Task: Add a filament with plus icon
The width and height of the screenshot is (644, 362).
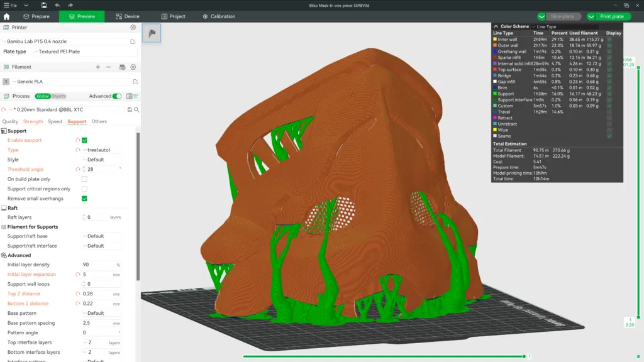Action: coord(97,67)
